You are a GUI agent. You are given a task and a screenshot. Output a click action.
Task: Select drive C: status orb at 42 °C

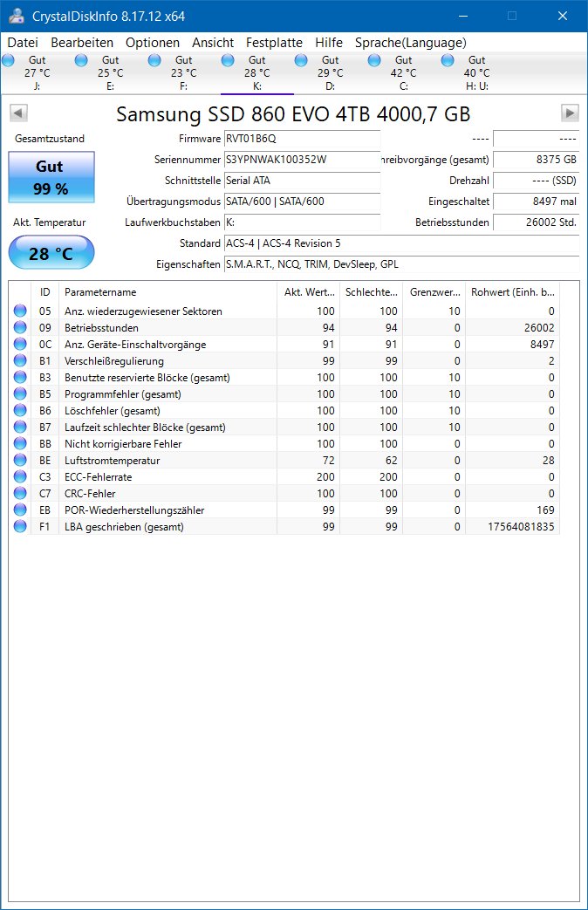click(374, 60)
